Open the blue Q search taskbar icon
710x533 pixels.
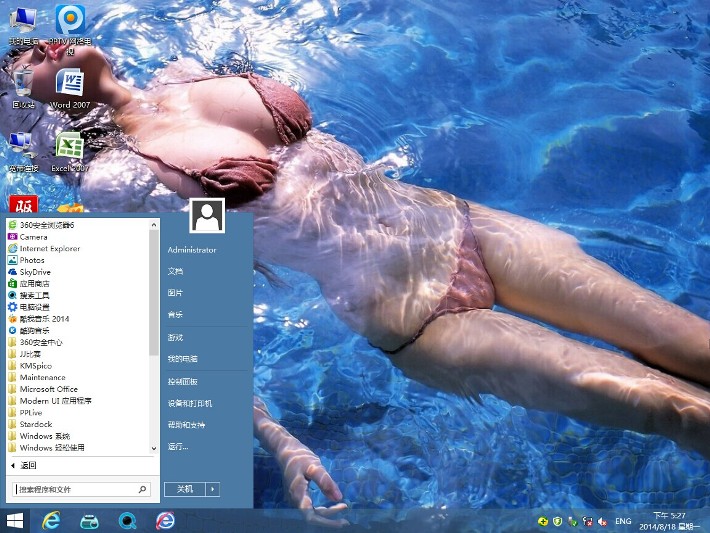[127, 521]
